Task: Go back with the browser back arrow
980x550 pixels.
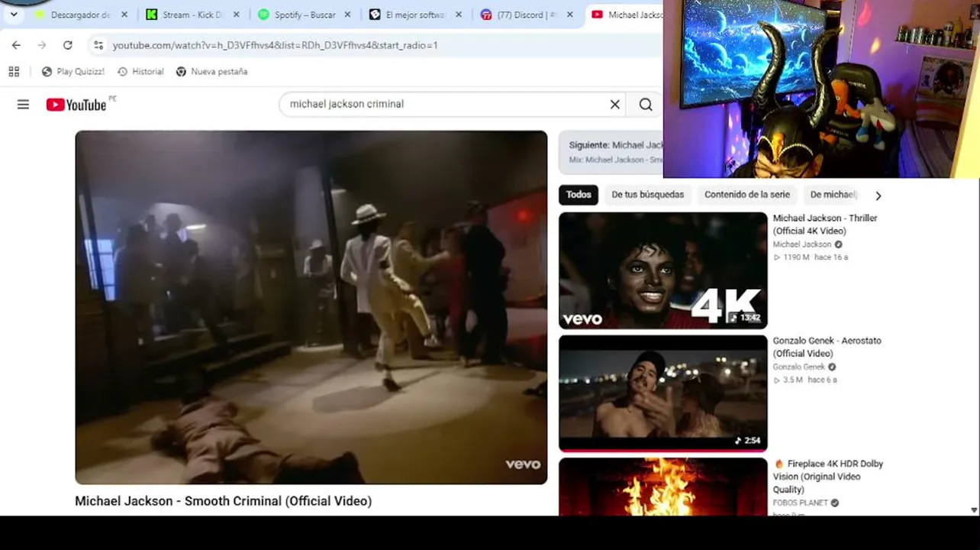Action: tap(16, 45)
